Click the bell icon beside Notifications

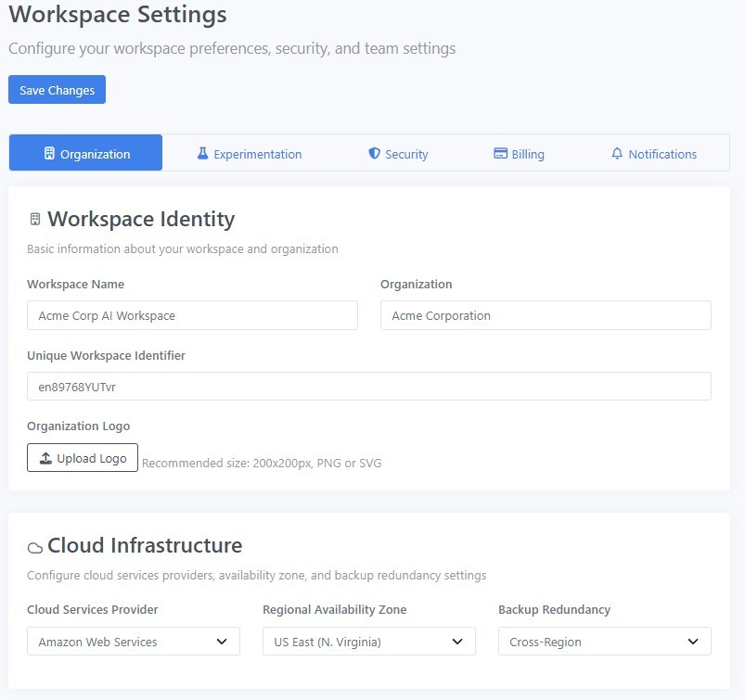point(617,154)
